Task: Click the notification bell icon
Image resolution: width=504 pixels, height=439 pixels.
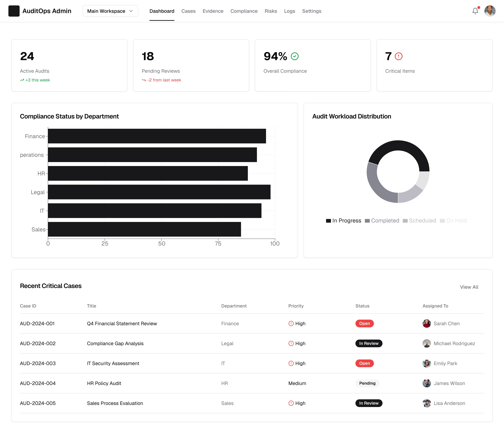Action: pos(475,11)
